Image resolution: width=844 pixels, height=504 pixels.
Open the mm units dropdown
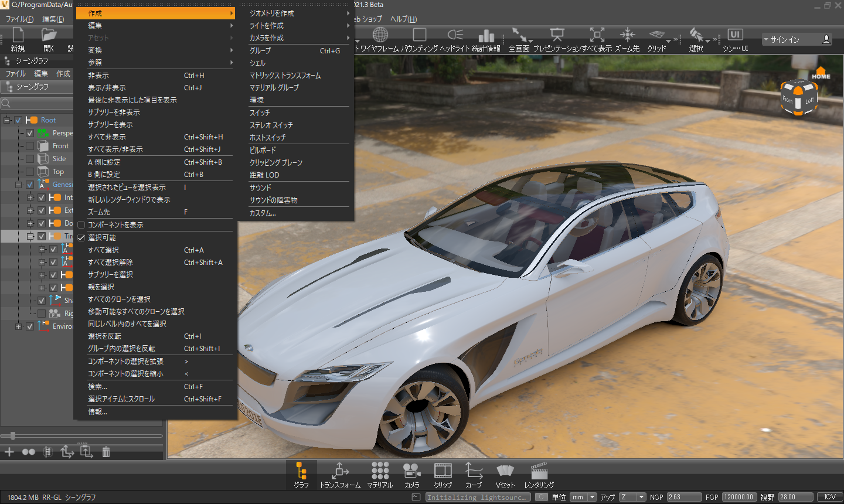coord(584,497)
